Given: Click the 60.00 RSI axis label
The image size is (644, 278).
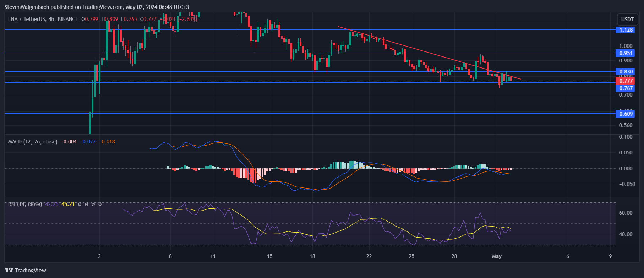Looking at the screenshot, I should click(x=626, y=213).
